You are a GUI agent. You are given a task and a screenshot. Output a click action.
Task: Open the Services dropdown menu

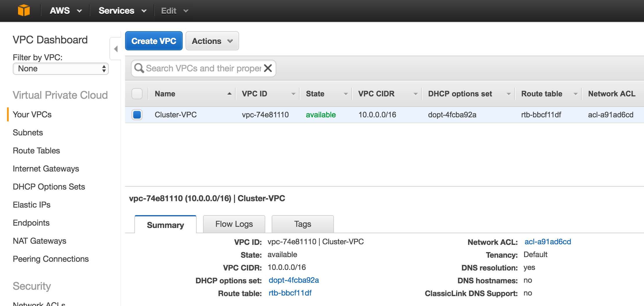pyautogui.click(x=122, y=11)
